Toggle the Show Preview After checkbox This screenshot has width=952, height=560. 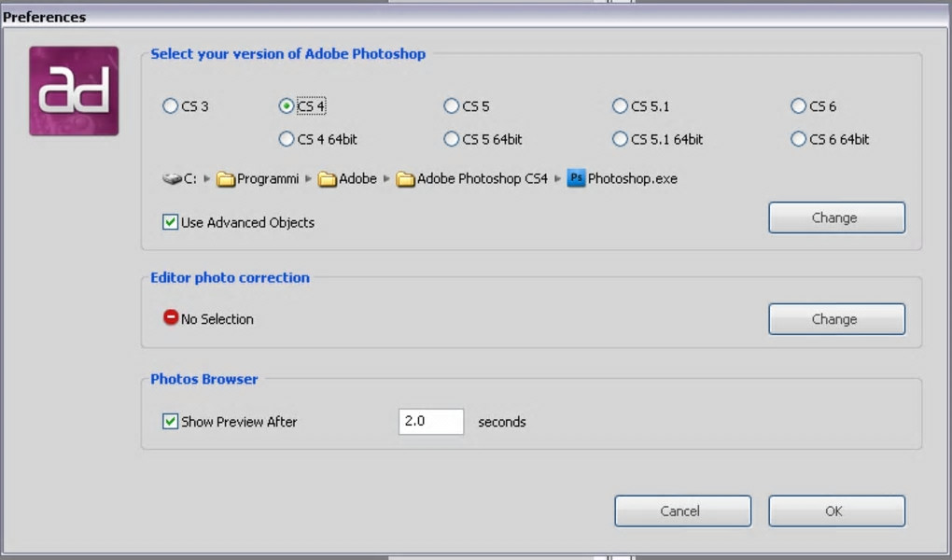[171, 421]
